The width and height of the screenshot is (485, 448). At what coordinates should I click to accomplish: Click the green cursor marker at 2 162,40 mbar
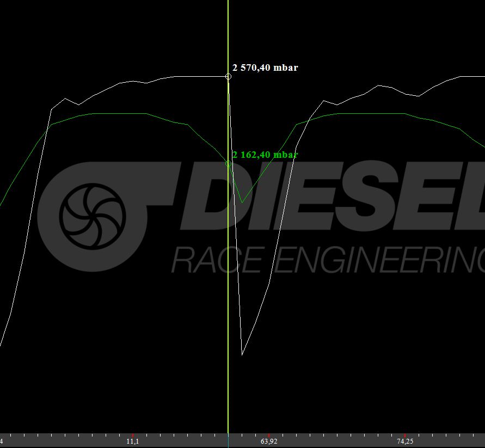[x=228, y=164]
